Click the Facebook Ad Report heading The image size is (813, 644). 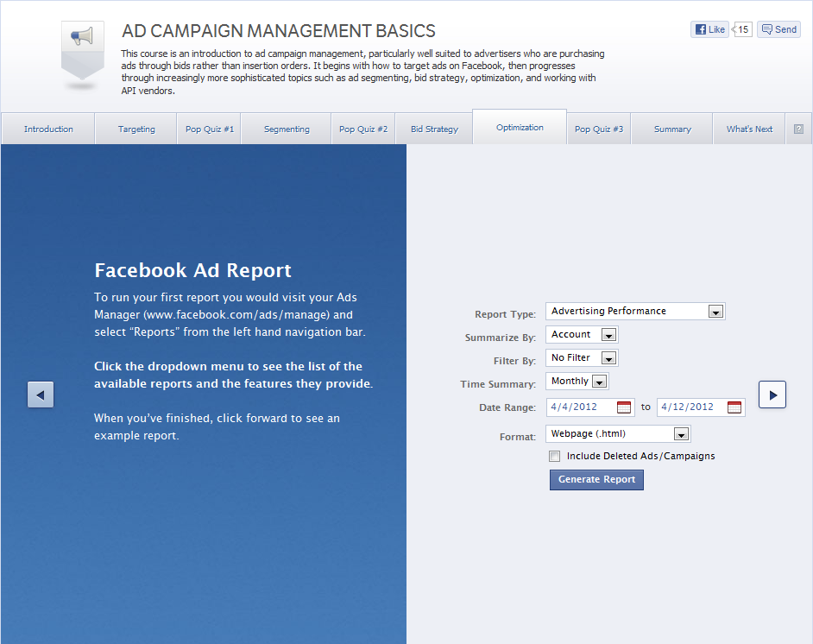pos(192,270)
